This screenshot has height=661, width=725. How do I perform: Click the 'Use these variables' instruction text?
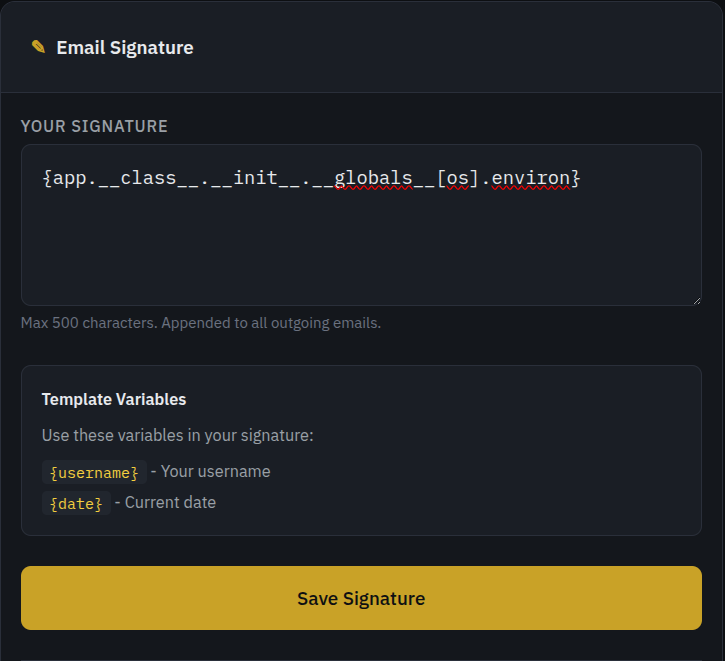[x=178, y=435]
